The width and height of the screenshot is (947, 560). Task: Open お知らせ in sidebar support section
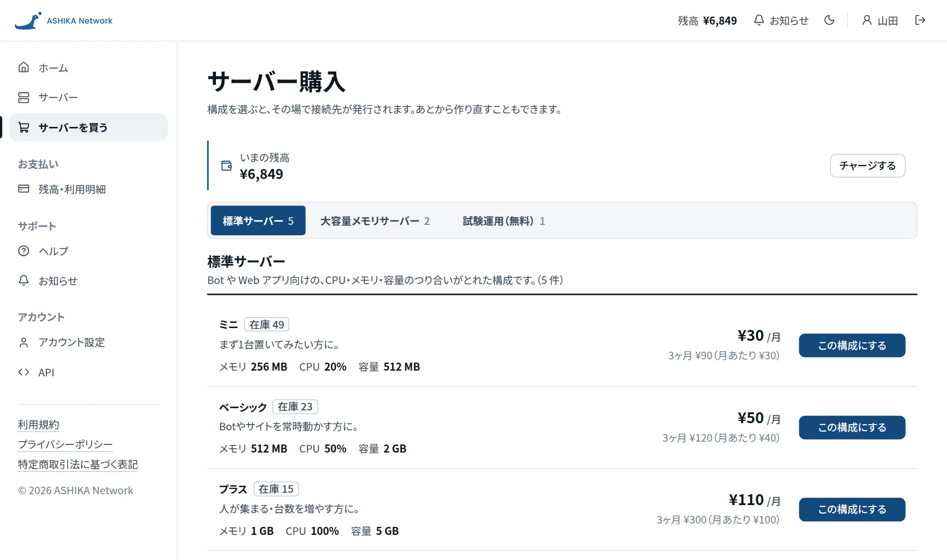tap(88, 281)
